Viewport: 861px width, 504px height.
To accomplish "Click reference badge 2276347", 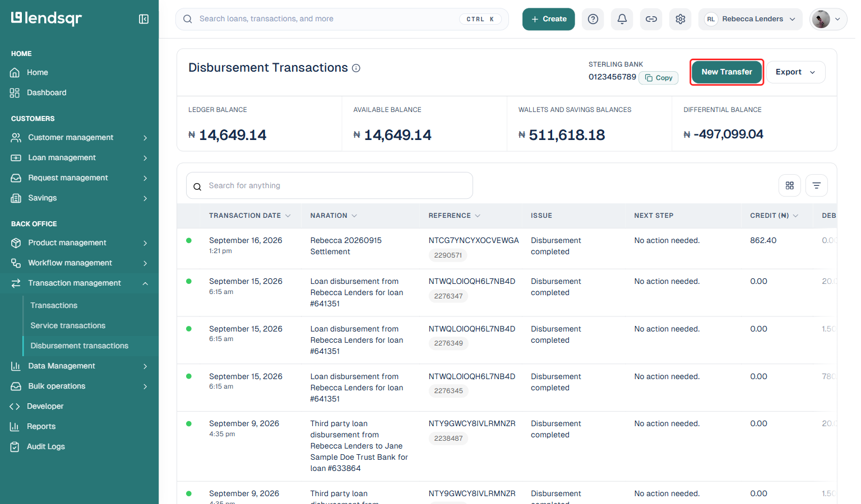I will pyautogui.click(x=448, y=296).
